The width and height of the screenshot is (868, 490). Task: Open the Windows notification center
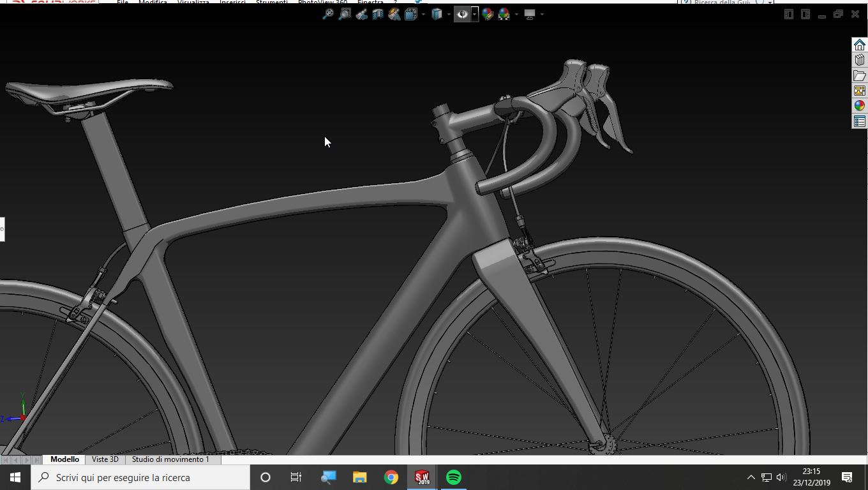[847, 477]
